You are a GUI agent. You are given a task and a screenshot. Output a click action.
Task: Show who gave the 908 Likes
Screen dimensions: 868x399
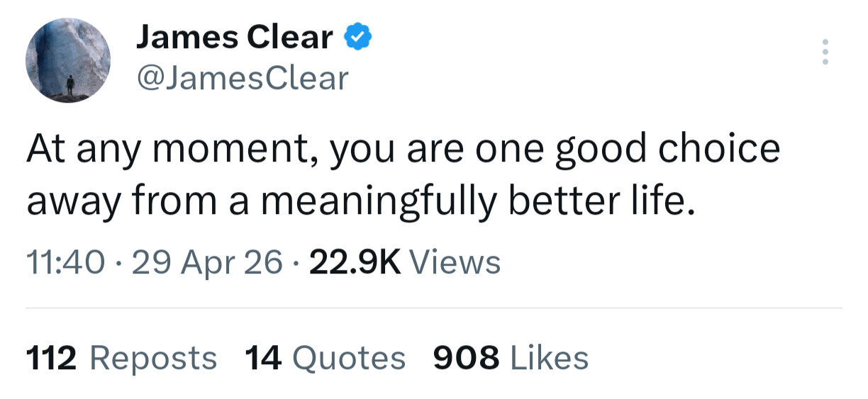466,358
